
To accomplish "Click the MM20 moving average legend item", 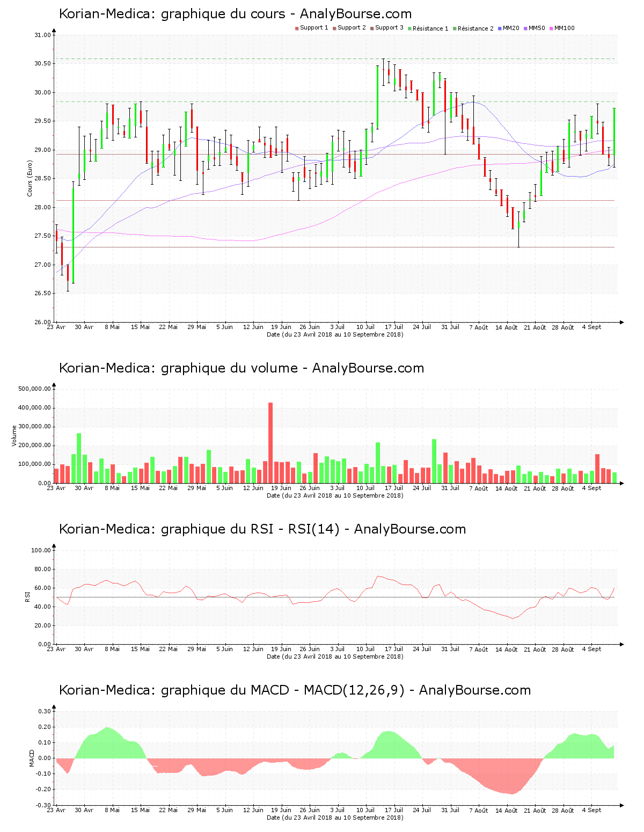I will point(511,28).
